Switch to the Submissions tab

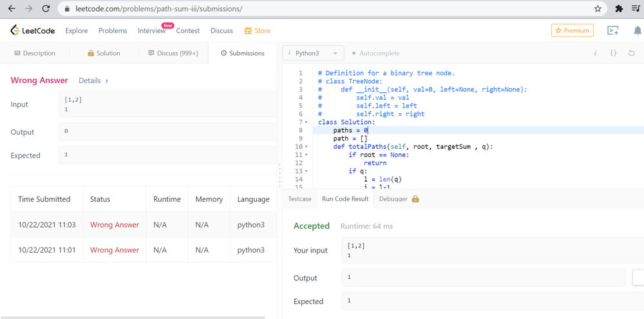tap(242, 53)
